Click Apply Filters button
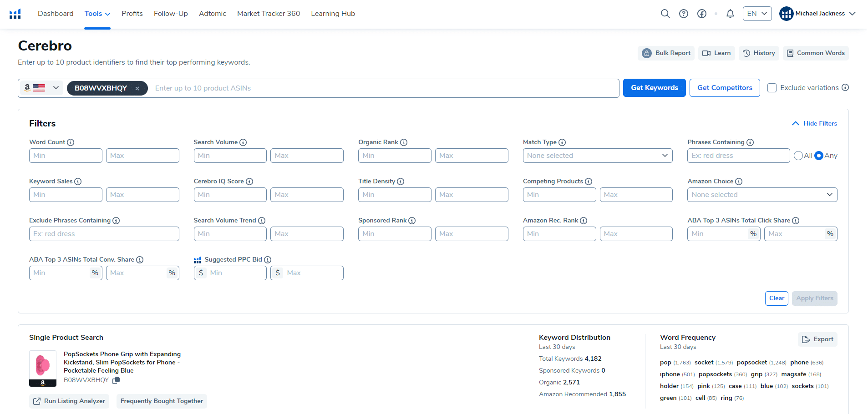This screenshot has height=414, width=868. [x=815, y=298]
